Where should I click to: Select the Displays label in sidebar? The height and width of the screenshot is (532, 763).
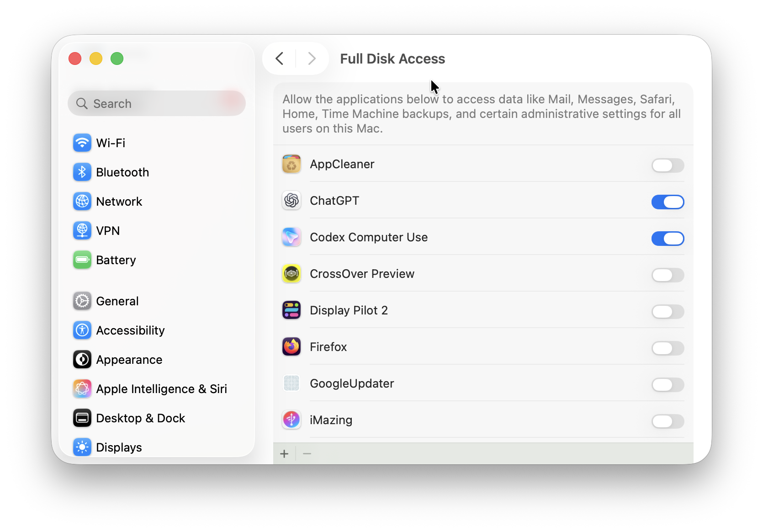tap(119, 447)
